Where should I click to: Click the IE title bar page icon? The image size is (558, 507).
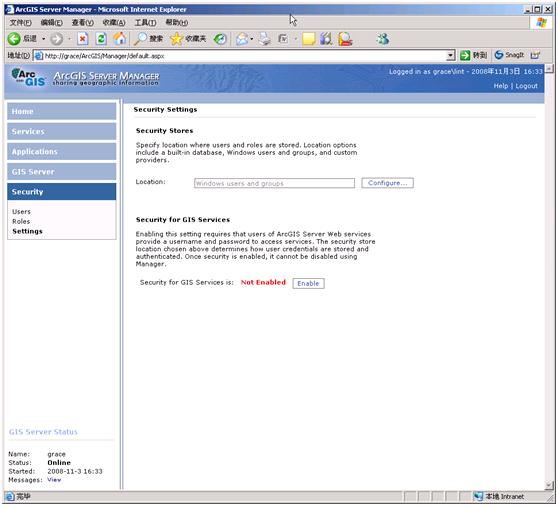pyautogui.click(x=10, y=9)
